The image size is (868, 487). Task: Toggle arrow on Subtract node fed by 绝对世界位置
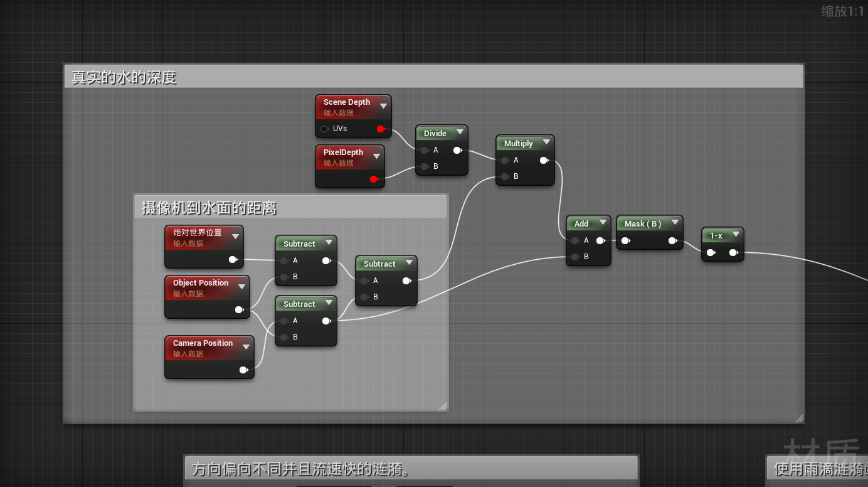329,243
